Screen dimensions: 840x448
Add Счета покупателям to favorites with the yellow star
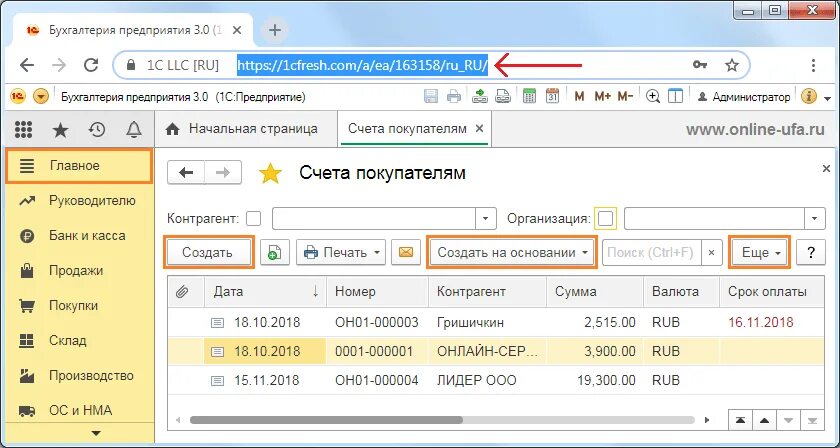coord(271,174)
